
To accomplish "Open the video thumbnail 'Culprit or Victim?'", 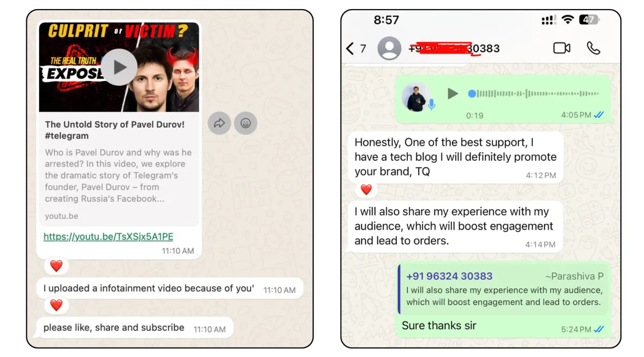I will [119, 67].
